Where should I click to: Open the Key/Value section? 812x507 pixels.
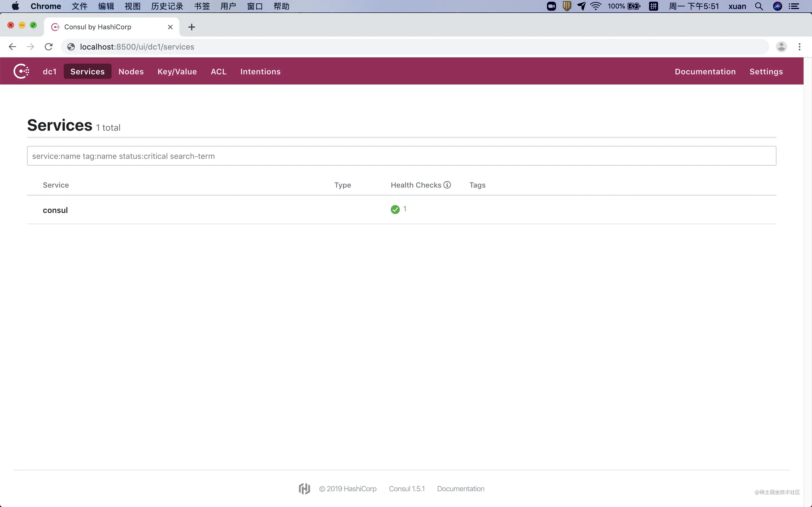coord(177,71)
